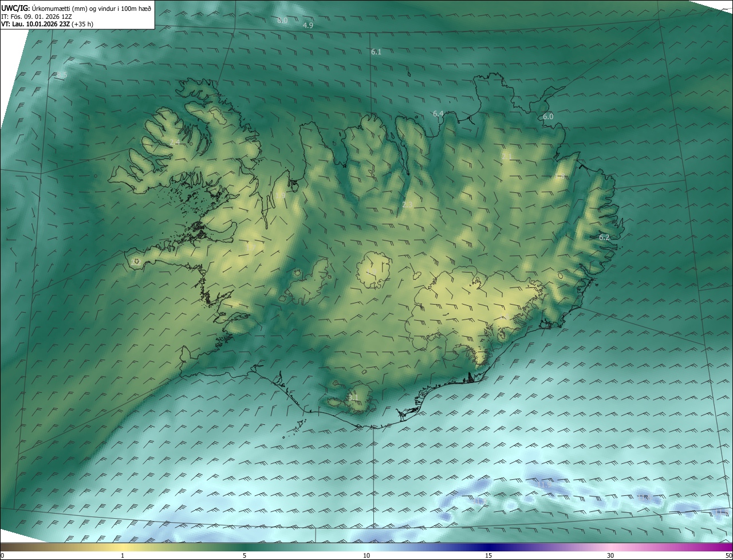Click the 'VT: Lau. 10.01.2026 23Z (+35 h)' line

point(47,24)
